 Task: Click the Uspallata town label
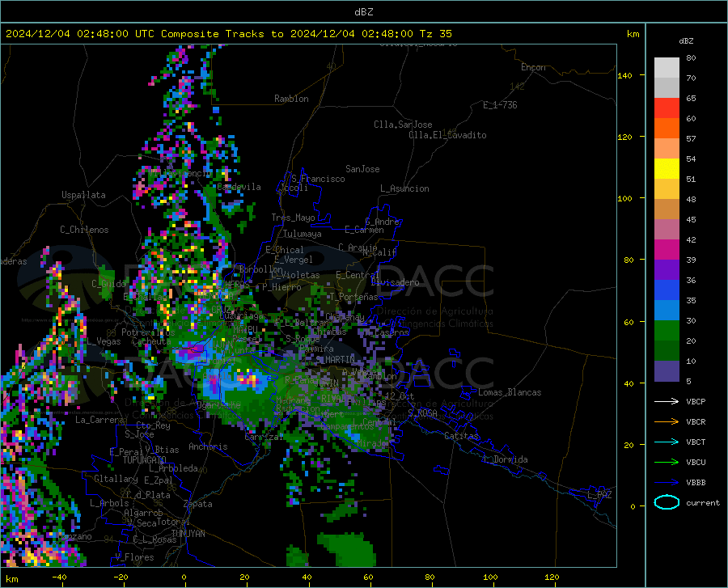(83, 195)
